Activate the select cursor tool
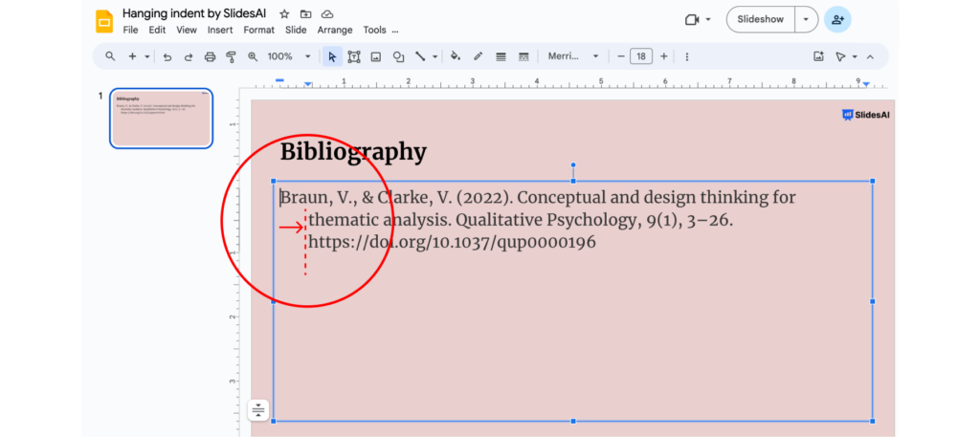This screenshot has height=437, width=980. pos(332,57)
